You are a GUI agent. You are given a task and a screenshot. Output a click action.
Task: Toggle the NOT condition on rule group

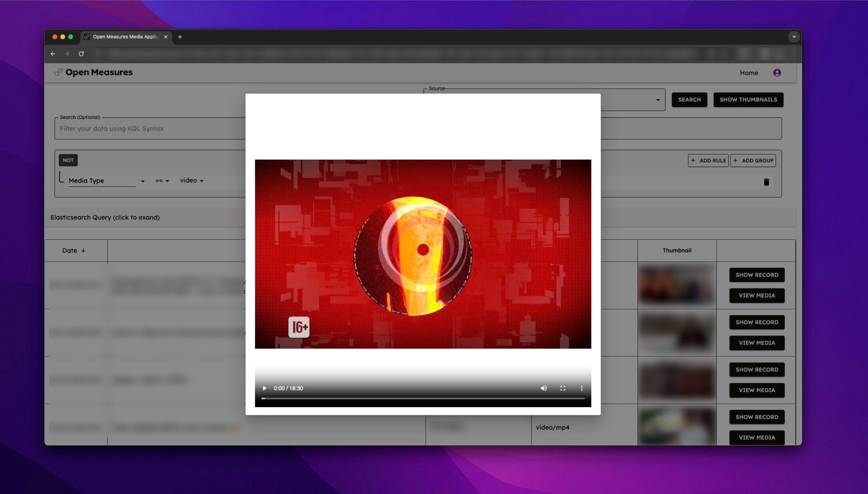68,160
